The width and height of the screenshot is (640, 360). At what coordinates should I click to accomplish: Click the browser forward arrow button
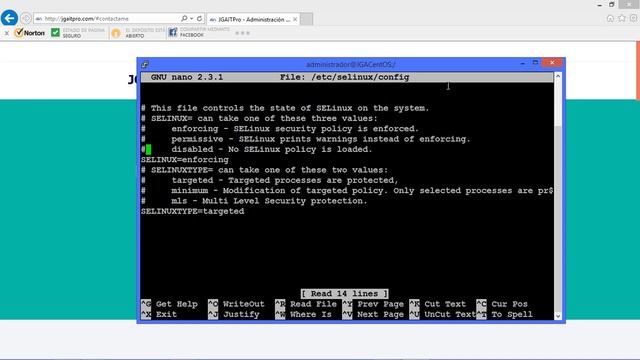26,18
